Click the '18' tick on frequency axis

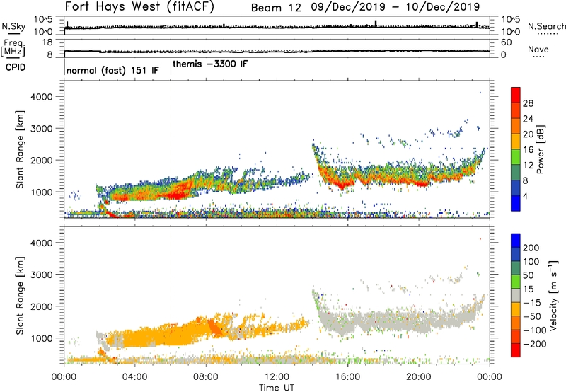click(x=47, y=42)
